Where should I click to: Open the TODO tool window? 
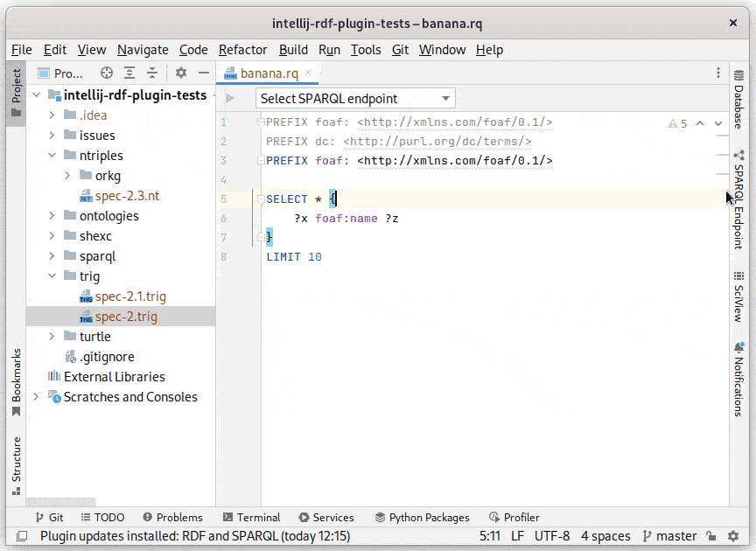(x=102, y=517)
